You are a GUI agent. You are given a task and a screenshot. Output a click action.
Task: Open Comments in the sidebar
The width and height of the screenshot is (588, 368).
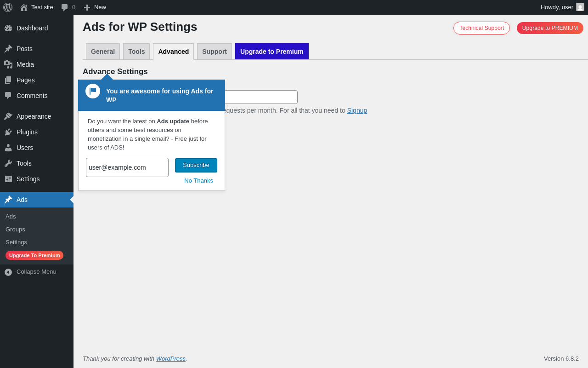[37, 96]
